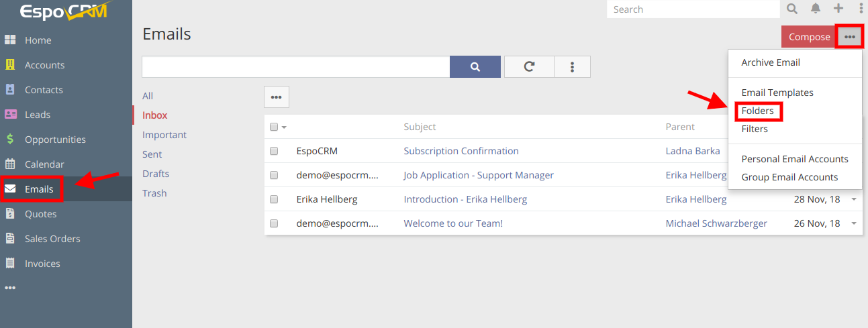This screenshot has height=328, width=868.
Task: Click the emails filter text box
Action: click(x=295, y=66)
